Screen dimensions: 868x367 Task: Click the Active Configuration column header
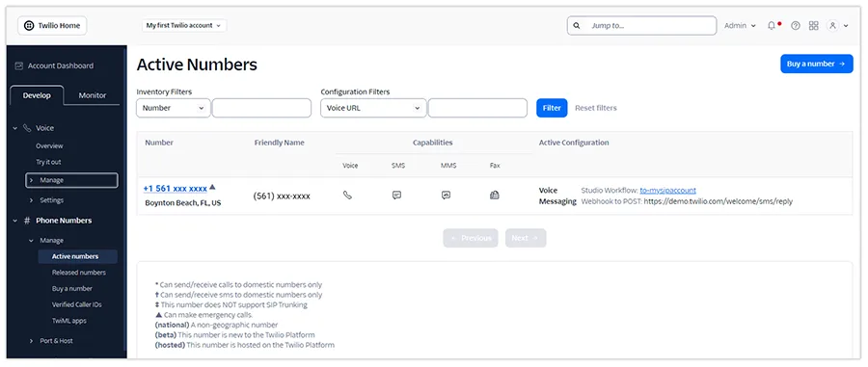pos(574,143)
